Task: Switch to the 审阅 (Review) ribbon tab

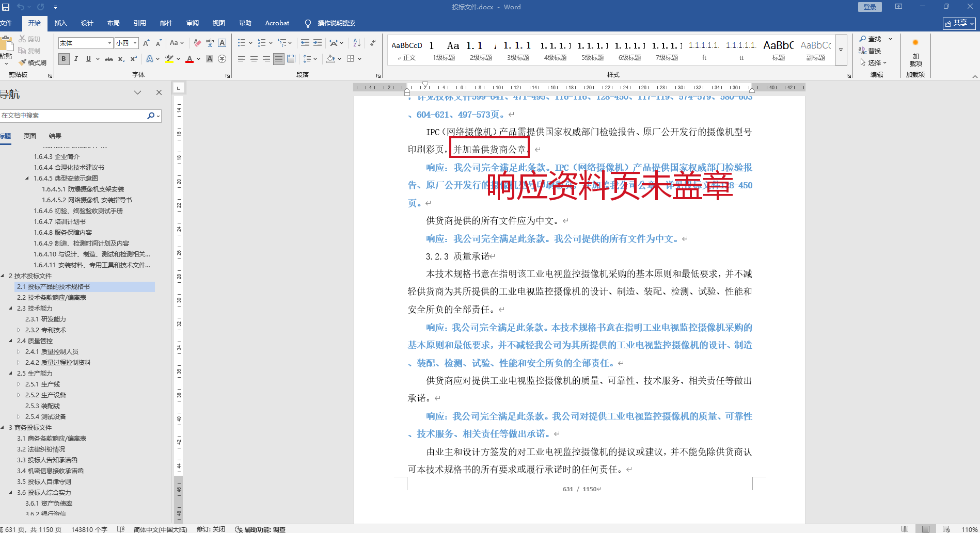Action: click(193, 23)
